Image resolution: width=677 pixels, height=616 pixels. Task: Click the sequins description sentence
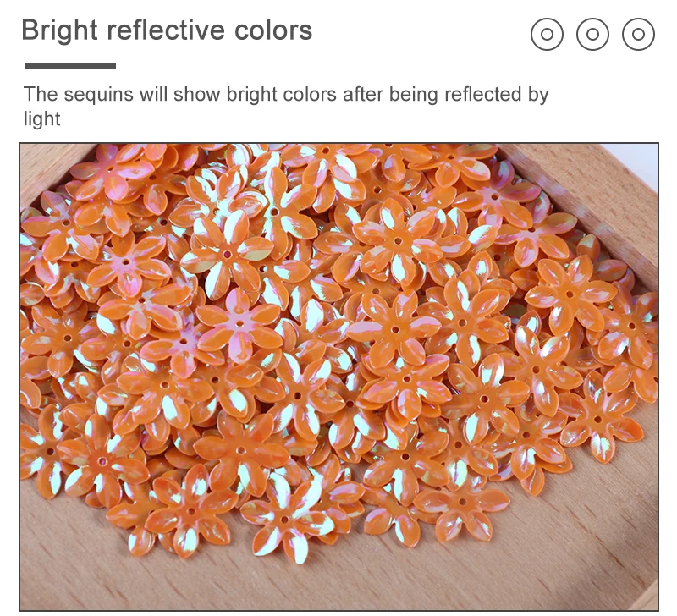point(286,106)
